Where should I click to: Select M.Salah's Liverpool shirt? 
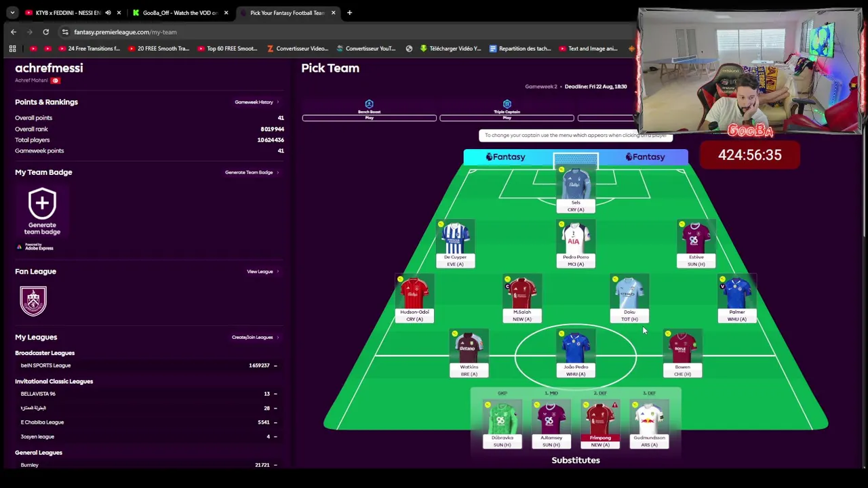[522, 293]
